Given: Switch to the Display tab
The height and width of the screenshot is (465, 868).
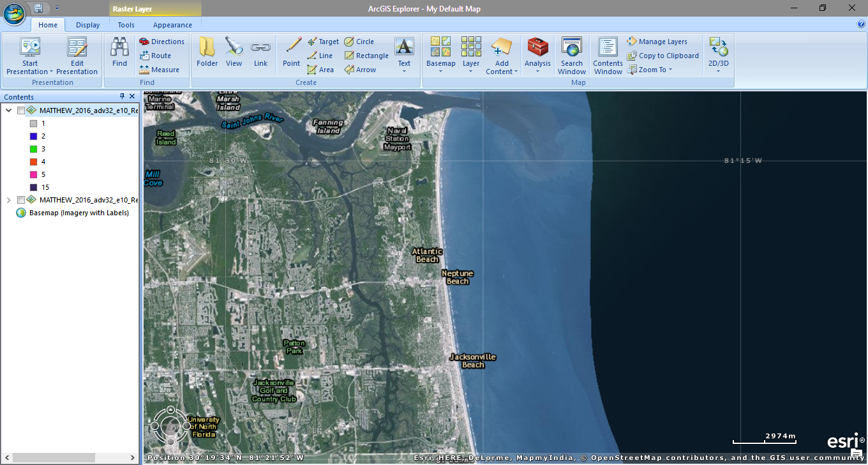Looking at the screenshot, I should [87, 25].
